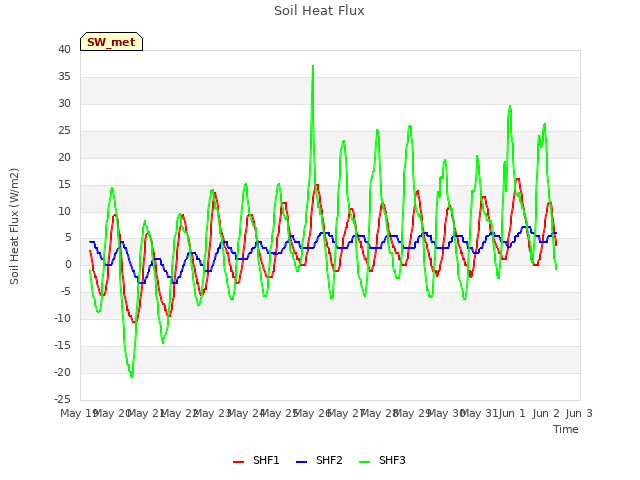Toggle the SHF1 series in the legend
Screen dimensions: 640x480
tap(256, 460)
